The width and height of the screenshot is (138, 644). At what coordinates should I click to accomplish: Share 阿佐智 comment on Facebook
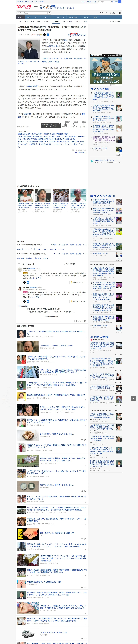(28, 283)
